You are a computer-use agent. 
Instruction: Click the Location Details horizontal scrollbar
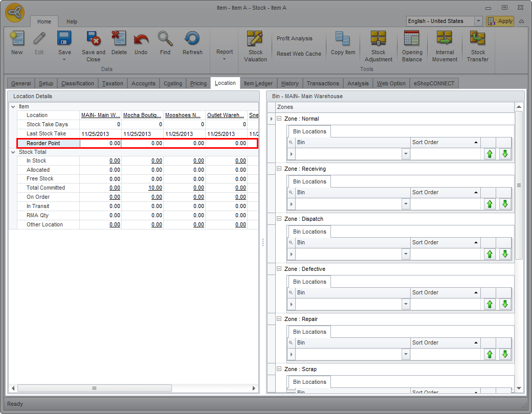pos(94,388)
